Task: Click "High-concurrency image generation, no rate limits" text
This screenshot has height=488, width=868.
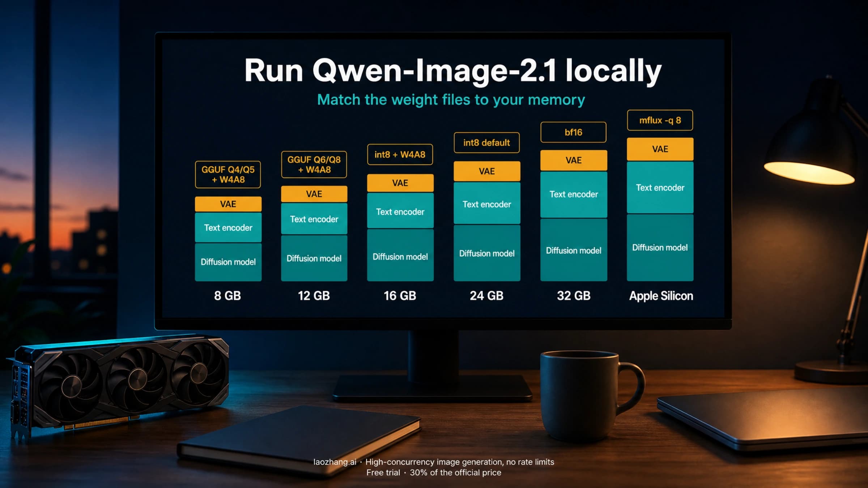Action: click(460, 462)
